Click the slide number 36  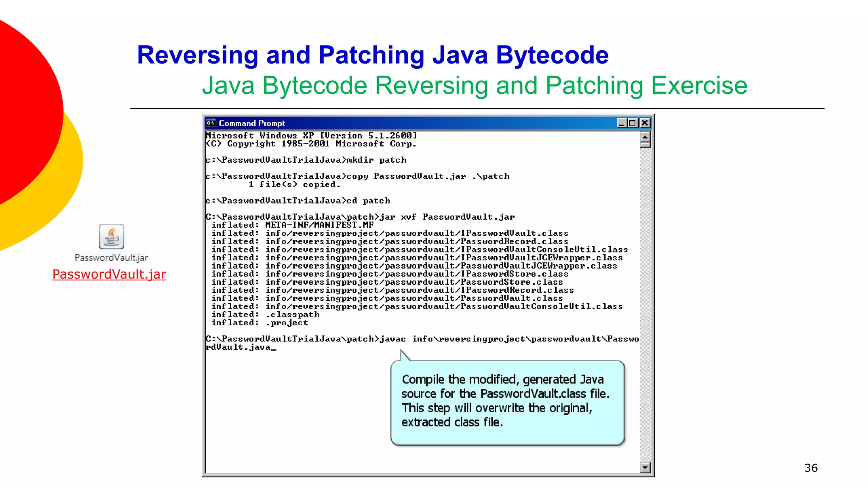pos(811,468)
